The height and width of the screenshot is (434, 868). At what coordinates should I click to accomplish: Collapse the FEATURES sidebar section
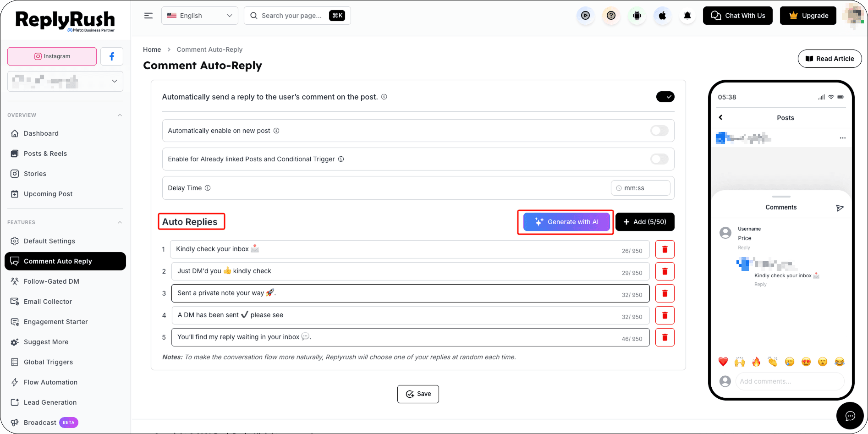[x=120, y=222]
